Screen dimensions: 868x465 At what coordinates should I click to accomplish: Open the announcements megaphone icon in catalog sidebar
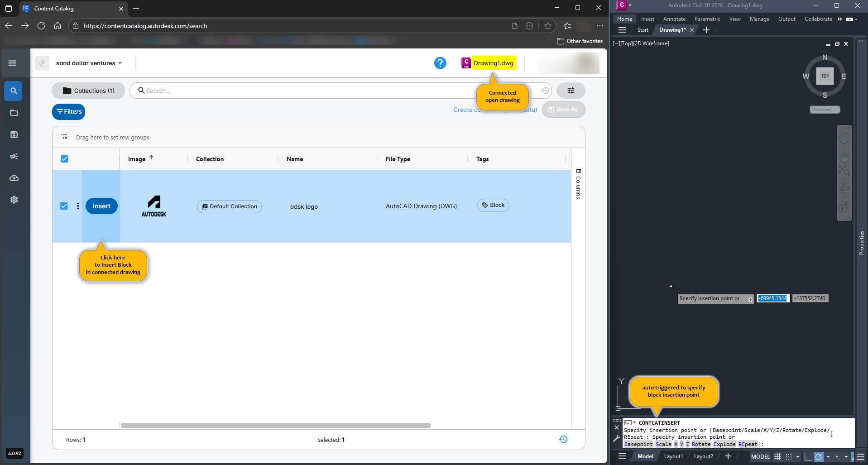14,156
